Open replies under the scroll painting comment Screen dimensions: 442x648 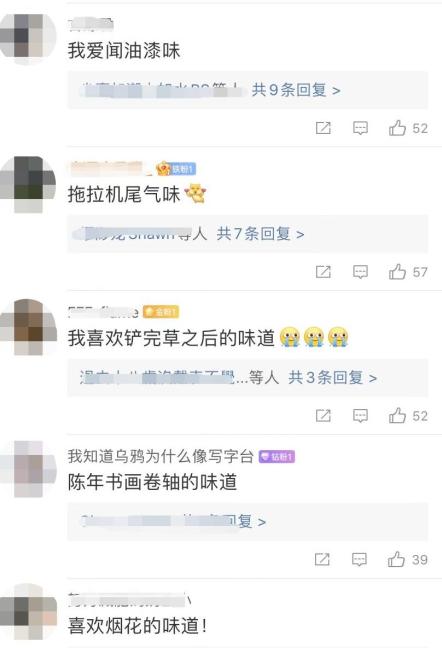[x=247, y=521]
